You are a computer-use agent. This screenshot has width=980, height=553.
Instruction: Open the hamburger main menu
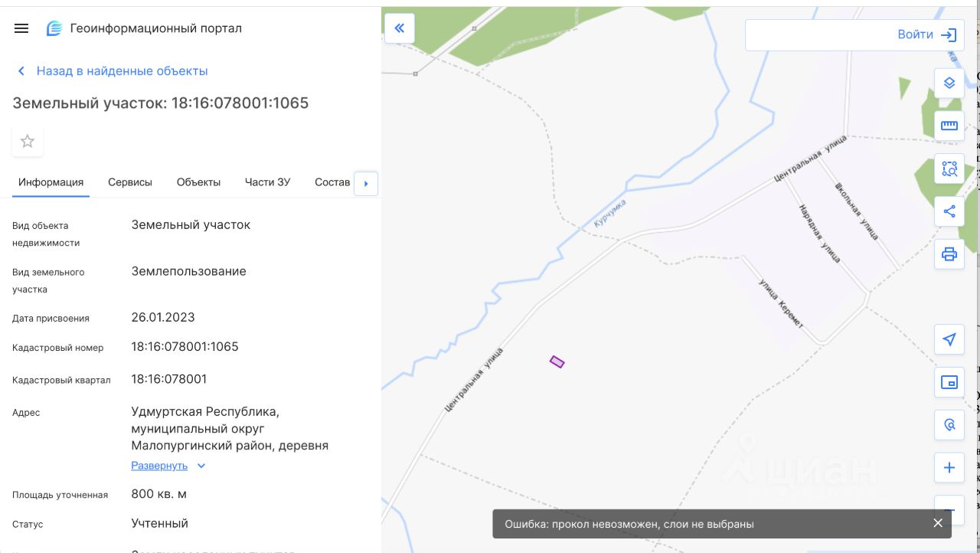(x=21, y=28)
